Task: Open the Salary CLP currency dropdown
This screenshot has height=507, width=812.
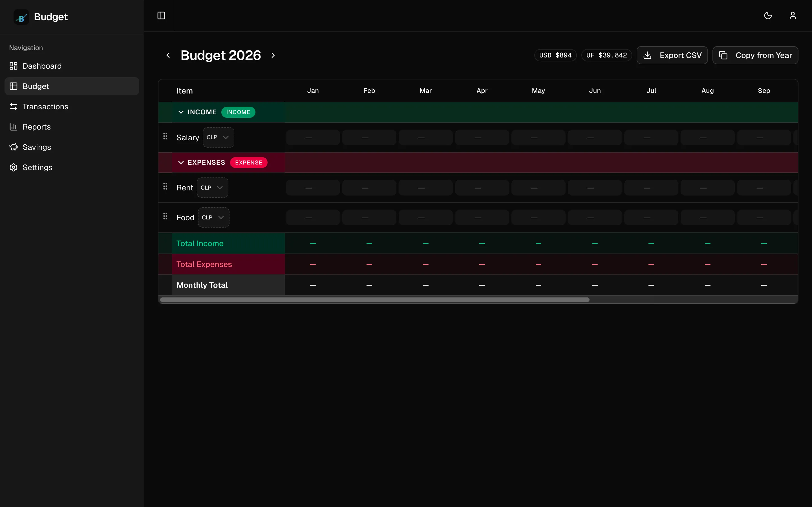Action: [218, 137]
